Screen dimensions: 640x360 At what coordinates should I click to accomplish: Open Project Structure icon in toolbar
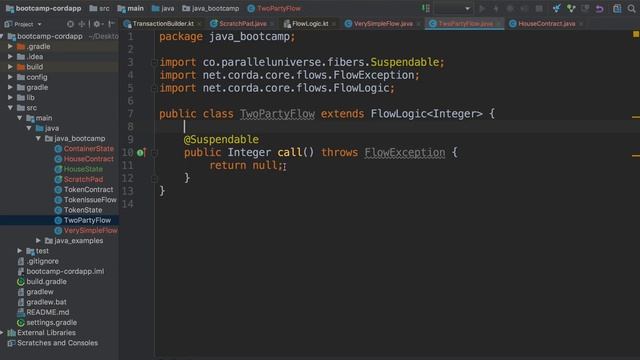[617, 9]
